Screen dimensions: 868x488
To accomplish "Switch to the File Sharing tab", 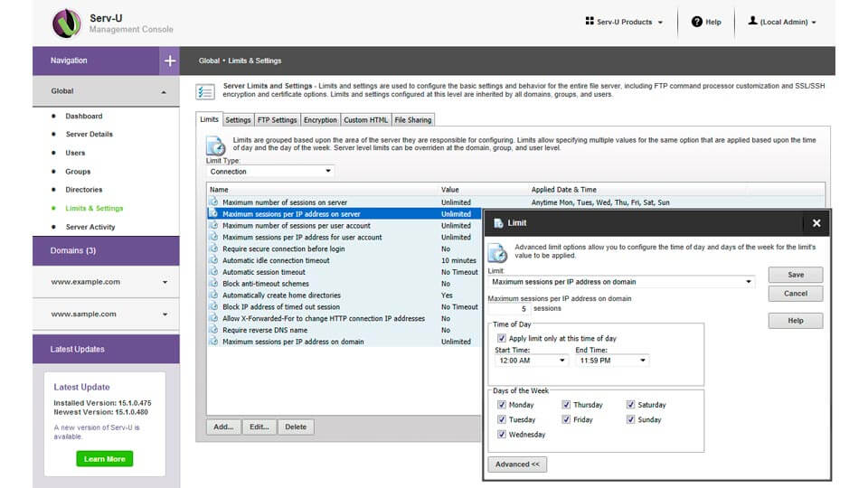I will 413,119.
